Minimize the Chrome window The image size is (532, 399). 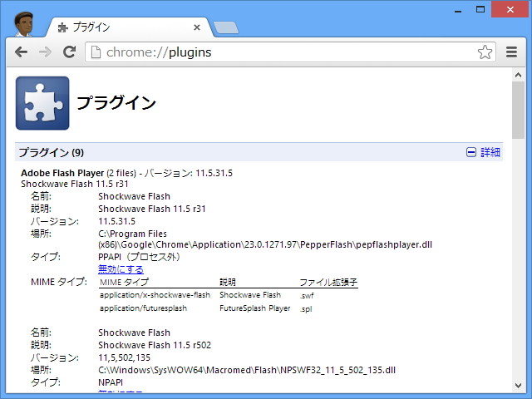tap(458, 10)
